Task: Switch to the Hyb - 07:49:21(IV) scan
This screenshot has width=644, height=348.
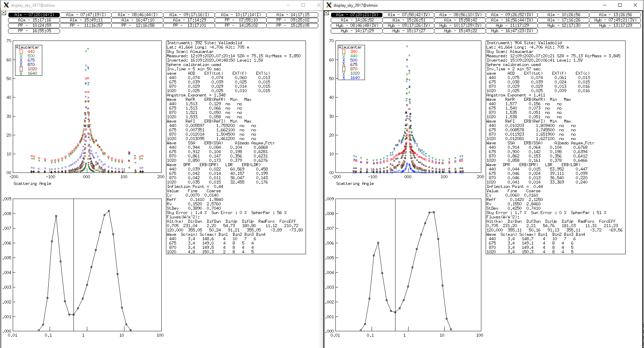Action: pyautogui.click(x=615, y=20)
